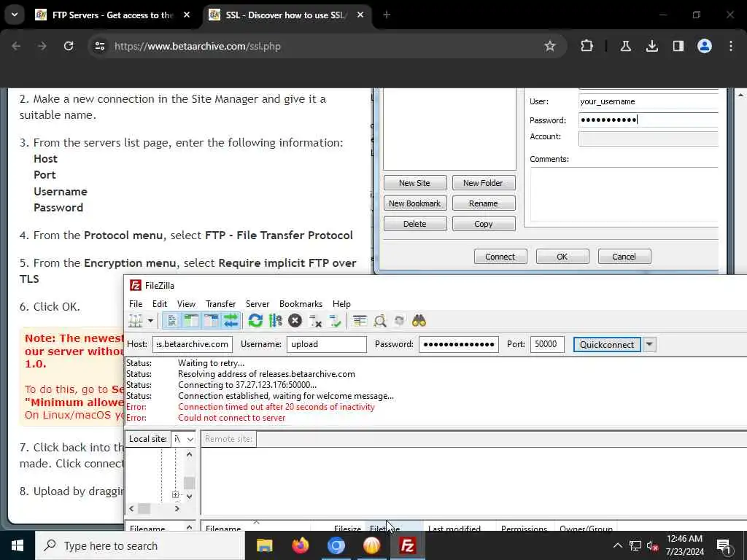The image size is (747, 560).
Task: Cancel the current operation in FileZilla
Action: (x=295, y=321)
